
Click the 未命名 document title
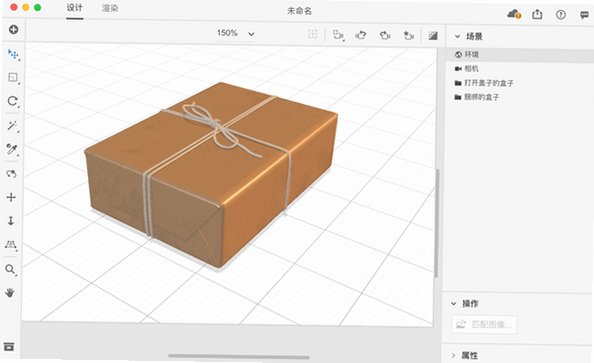coord(299,11)
